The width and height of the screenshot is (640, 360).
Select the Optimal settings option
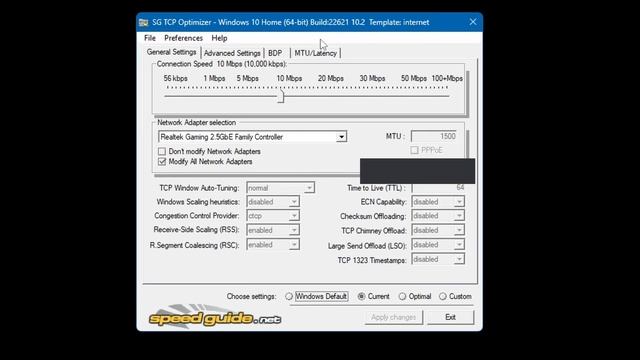402,296
